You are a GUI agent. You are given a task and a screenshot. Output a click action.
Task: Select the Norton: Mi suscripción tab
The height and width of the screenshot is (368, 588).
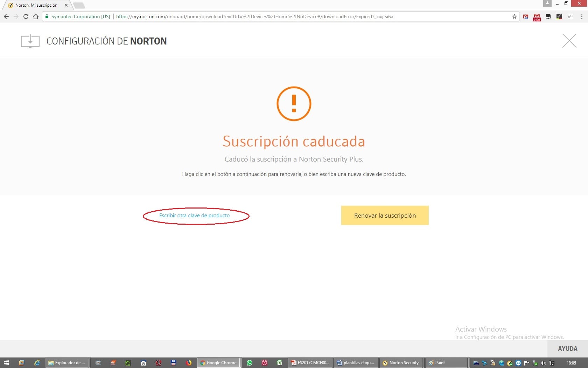[x=37, y=5]
